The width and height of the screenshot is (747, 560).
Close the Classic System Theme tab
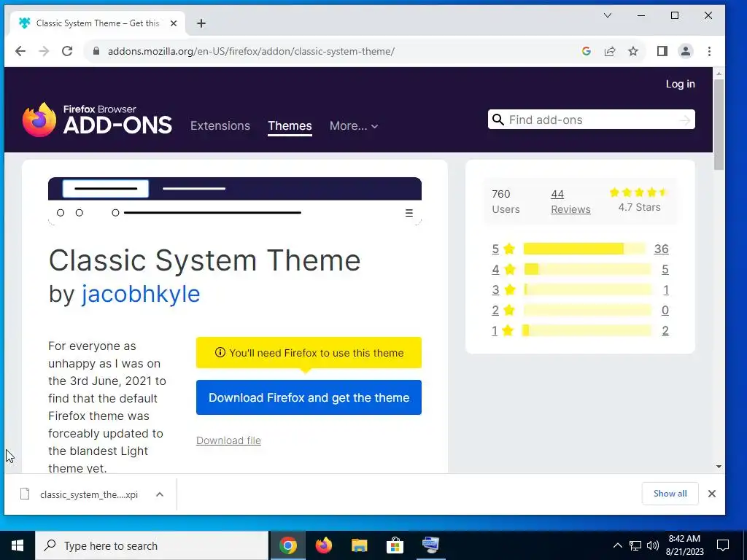(174, 23)
